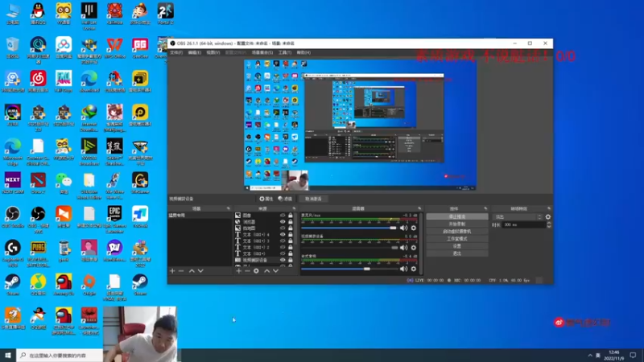Pop out the Controls dock panel
Screen dimensions: 644x362
485,208
